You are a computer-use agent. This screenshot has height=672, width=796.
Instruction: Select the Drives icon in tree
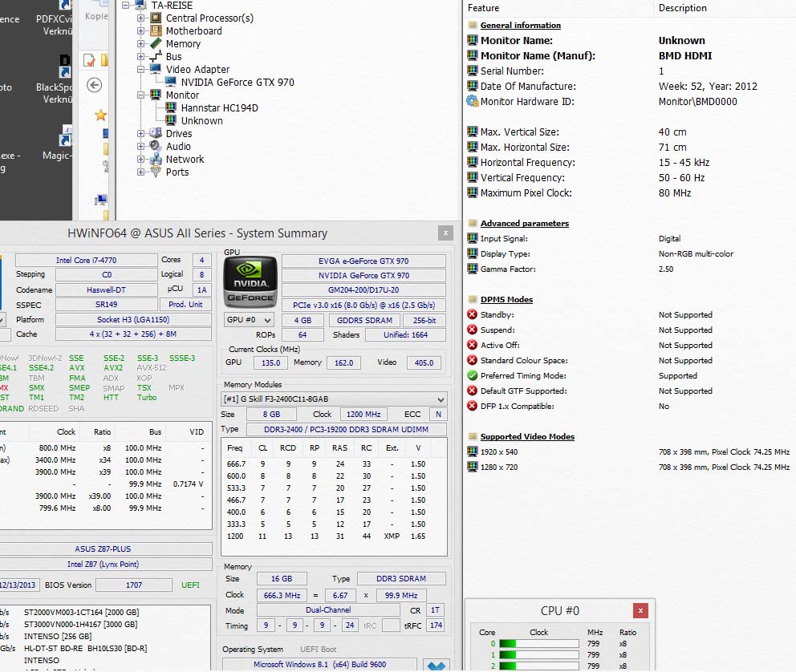[x=156, y=133]
